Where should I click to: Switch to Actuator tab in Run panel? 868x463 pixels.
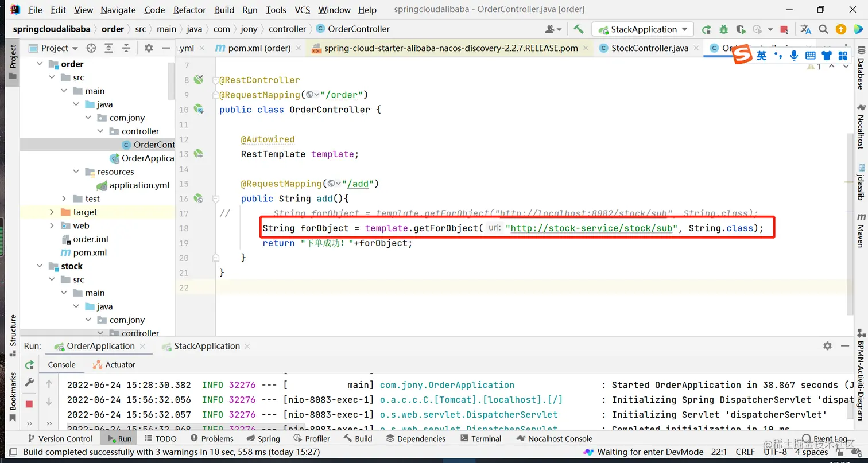pyautogui.click(x=114, y=364)
